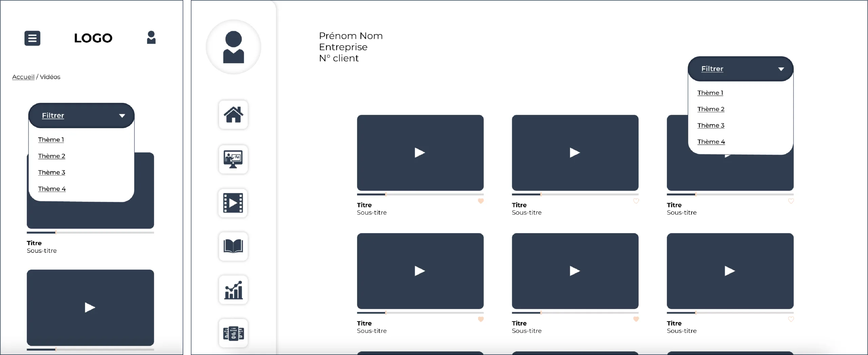Screen dimensions: 868x355
Task: Open the statistics chart icon in sidebar
Action: pyautogui.click(x=233, y=290)
